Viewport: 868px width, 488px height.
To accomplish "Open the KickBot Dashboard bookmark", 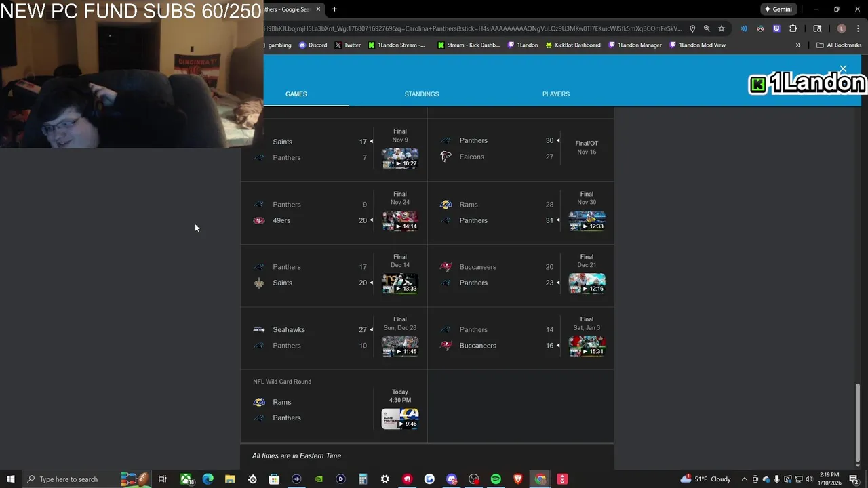I will tap(573, 45).
